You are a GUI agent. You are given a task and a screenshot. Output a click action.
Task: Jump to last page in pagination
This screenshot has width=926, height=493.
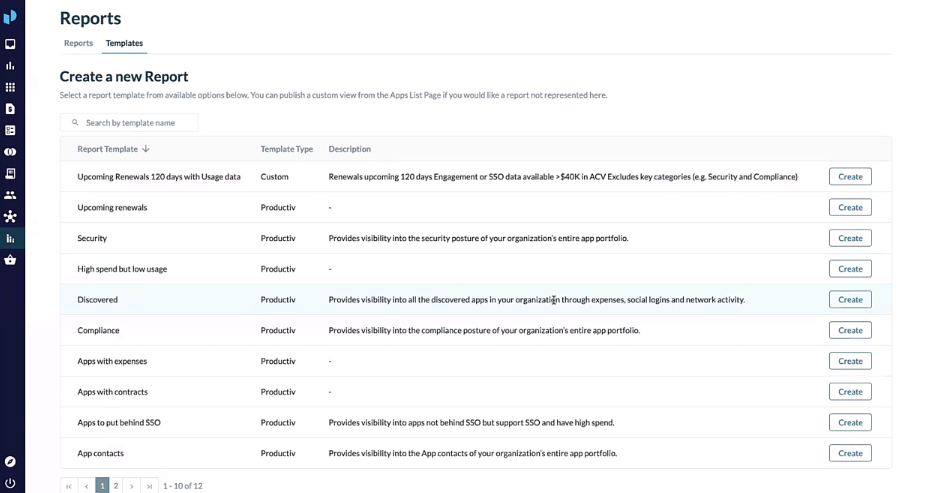point(149,486)
